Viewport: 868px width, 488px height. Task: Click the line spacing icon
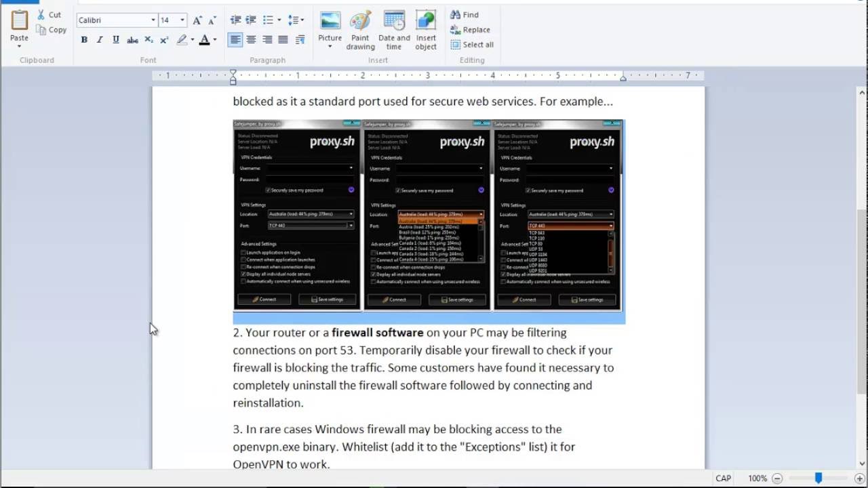293,20
